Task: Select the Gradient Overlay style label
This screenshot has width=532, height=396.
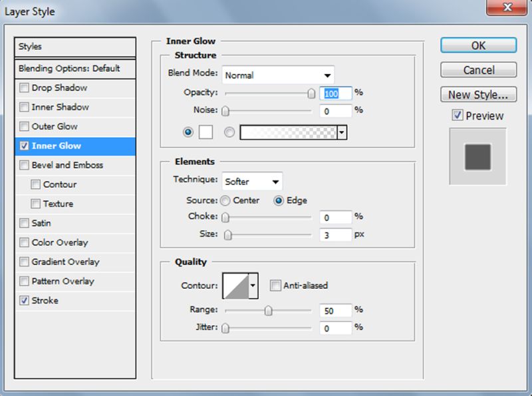Action: tap(65, 262)
